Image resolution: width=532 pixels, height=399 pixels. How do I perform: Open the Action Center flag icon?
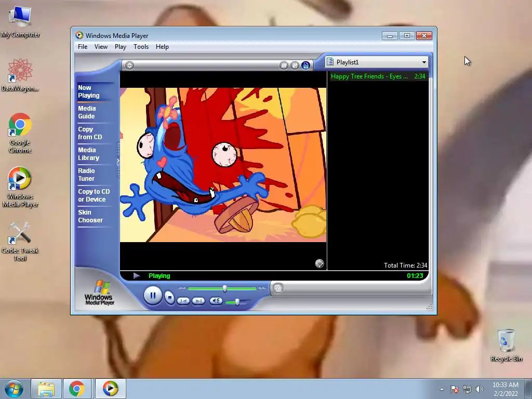click(x=454, y=389)
